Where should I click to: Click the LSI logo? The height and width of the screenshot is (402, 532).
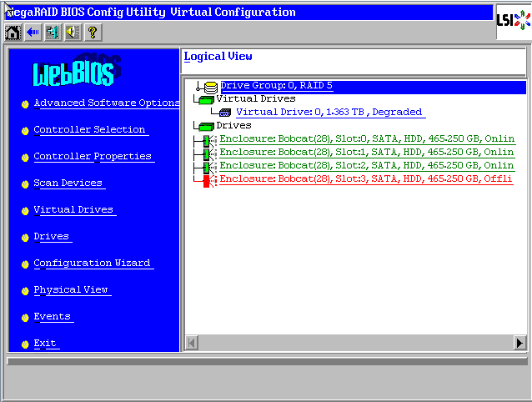coord(510,20)
